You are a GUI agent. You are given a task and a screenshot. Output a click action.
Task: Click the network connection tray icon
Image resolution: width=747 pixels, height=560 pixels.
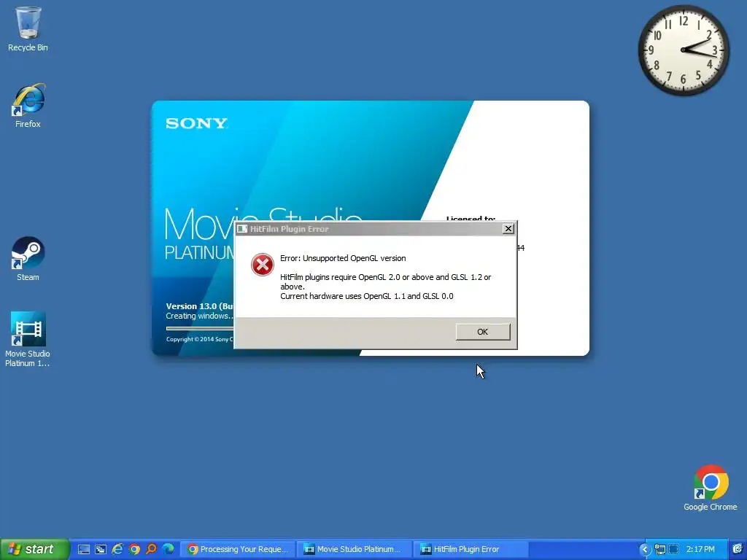(x=659, y=550)
